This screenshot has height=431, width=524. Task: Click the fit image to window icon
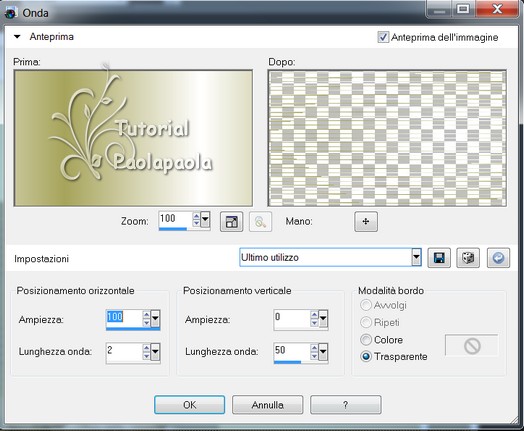coord(231,222)
